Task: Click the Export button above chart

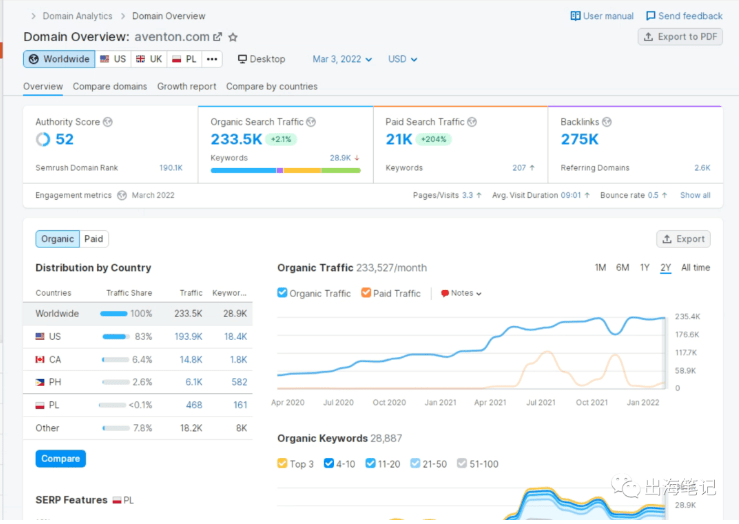Action: (x=683, y=239)
